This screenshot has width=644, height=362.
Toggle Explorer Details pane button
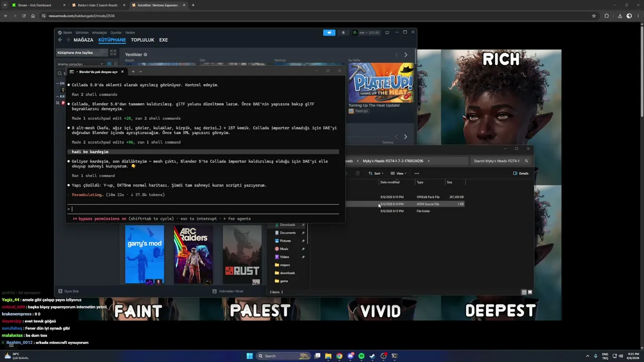[521, 173]
